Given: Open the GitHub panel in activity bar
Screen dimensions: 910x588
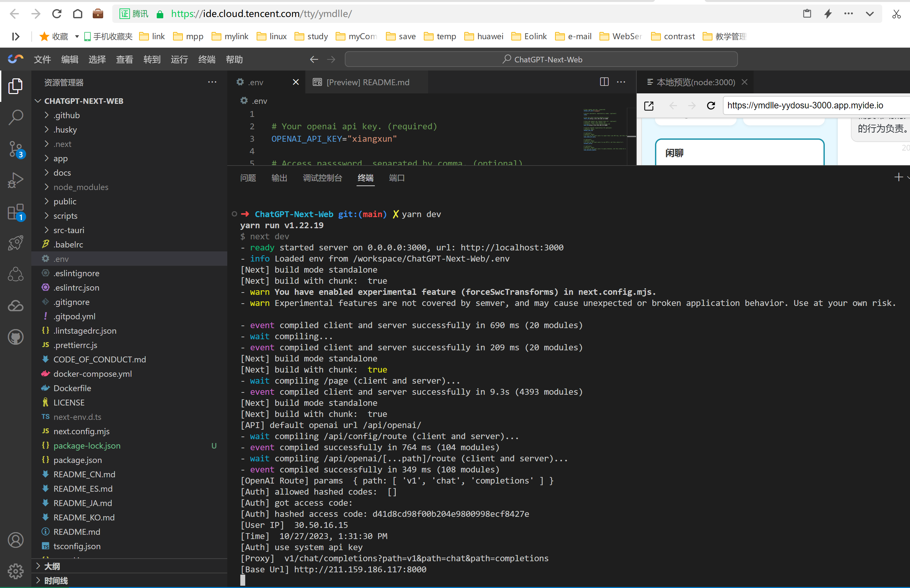Looking at the screenshot, I should click(x=16, y=337).
